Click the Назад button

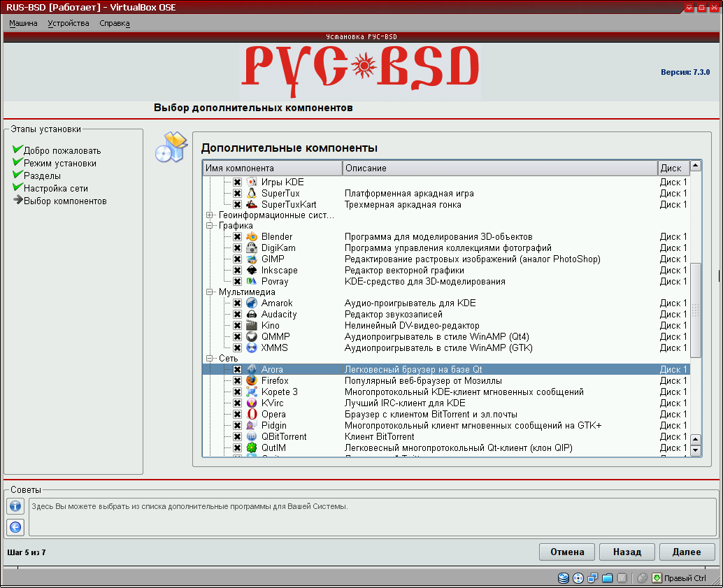point(627,552)
